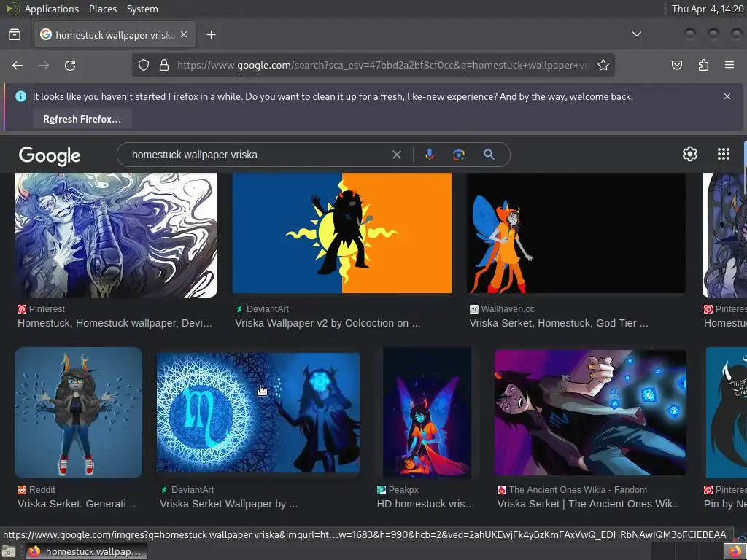Open the Firefox hamburger menu
The image size is (747, 560).
click(x=729, y=65)
